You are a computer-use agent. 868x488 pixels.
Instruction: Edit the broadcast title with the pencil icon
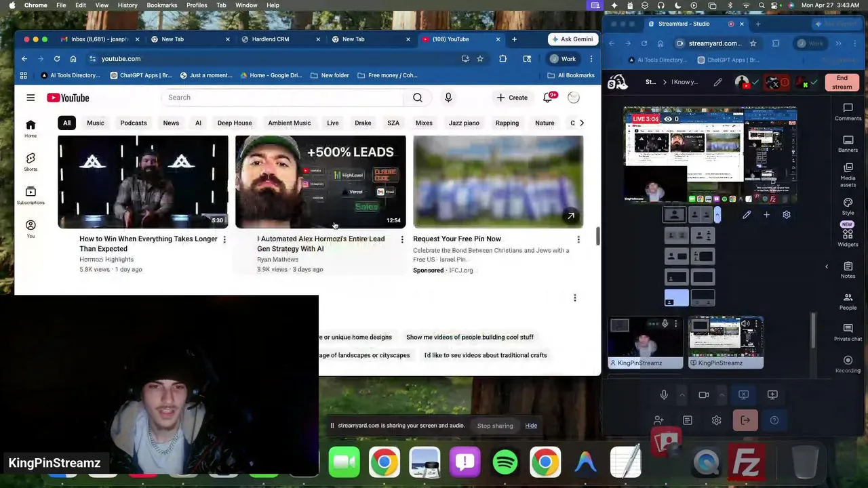[x=717, y=83]
